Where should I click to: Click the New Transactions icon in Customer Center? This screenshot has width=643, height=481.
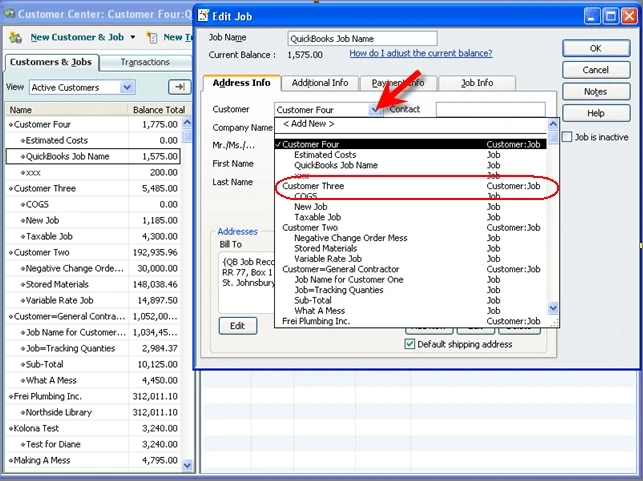[x=152, y=38]
